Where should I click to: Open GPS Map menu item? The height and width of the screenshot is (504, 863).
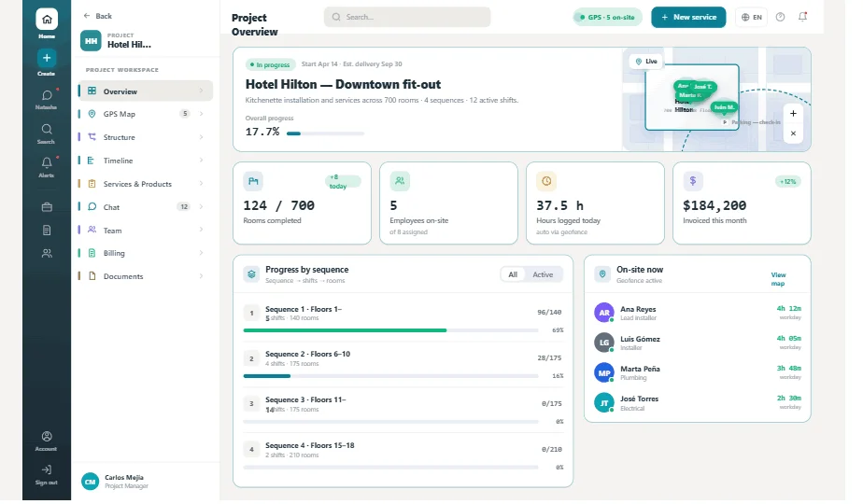coord(146,114)
